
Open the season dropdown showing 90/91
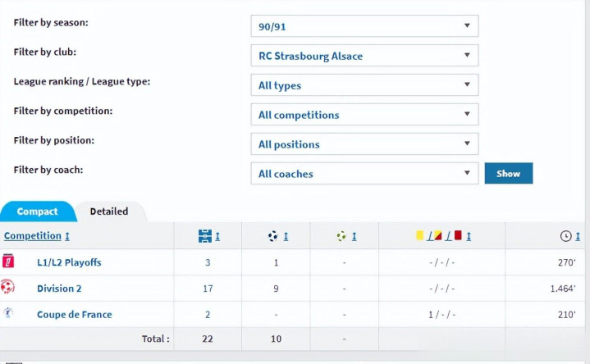(x=364, y=26)
